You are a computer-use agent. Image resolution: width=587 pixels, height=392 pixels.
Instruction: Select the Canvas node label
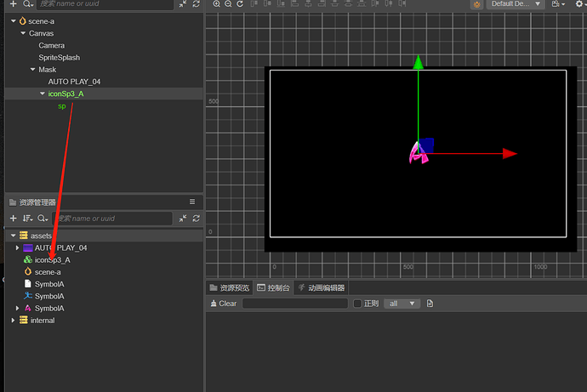pyautogui.click(x=41, y=33)
